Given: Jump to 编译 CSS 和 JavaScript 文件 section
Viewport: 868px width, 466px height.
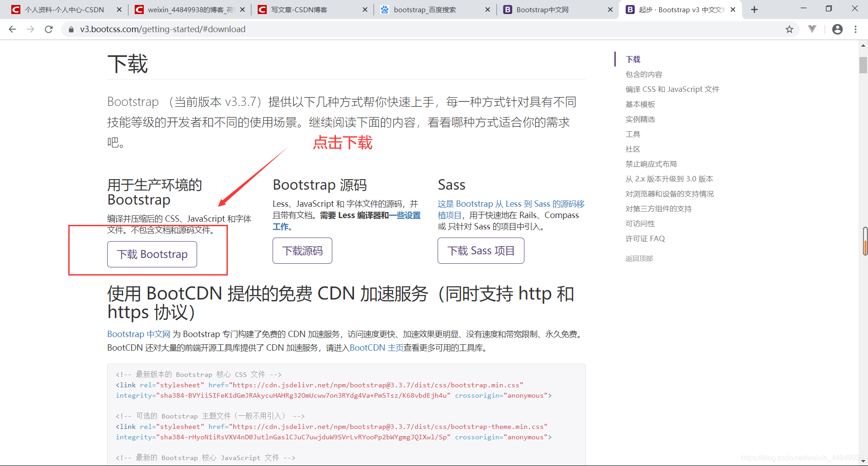Looking at the screenshot, I should pos(672,89).
